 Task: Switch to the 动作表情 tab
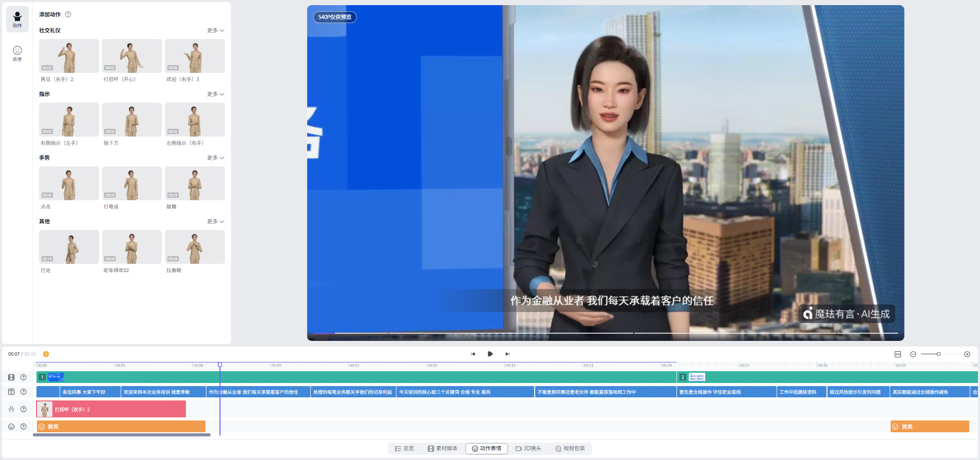point(486,449)
